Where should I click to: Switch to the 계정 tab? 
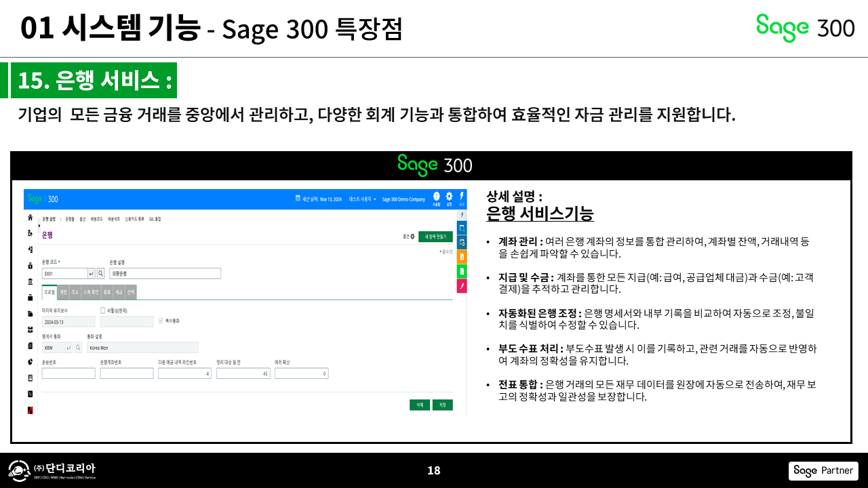pyautogui.click(x=63, y=292)
